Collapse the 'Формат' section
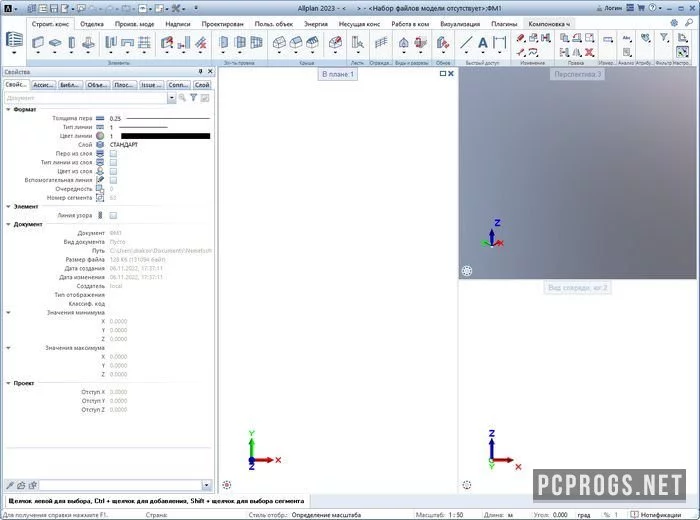The width and height of the screenshot is (700, 520). tap(8, 109)
